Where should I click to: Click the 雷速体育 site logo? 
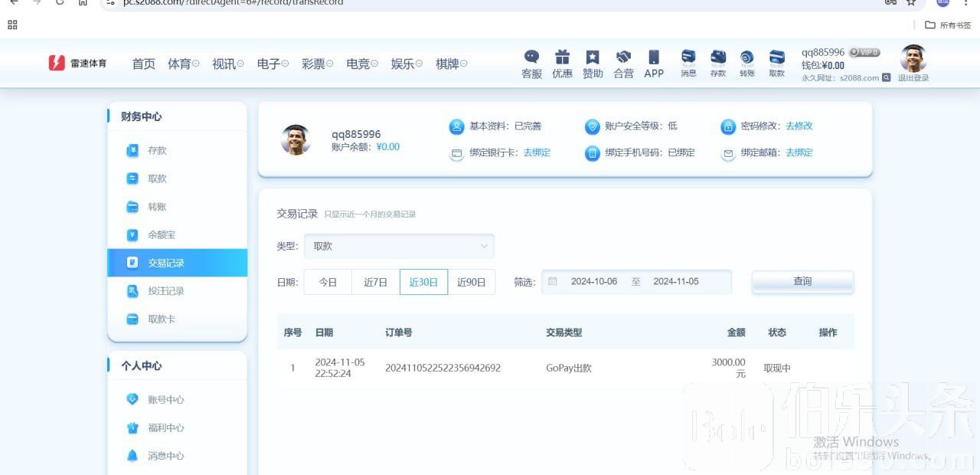click(77, 64)
